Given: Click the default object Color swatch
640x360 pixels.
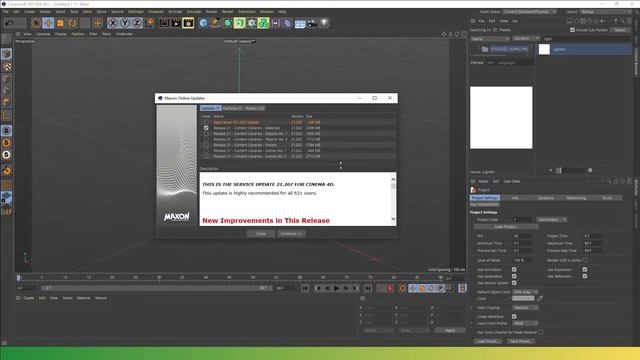Looking at the screenshot, I should (x=523, y=299).
